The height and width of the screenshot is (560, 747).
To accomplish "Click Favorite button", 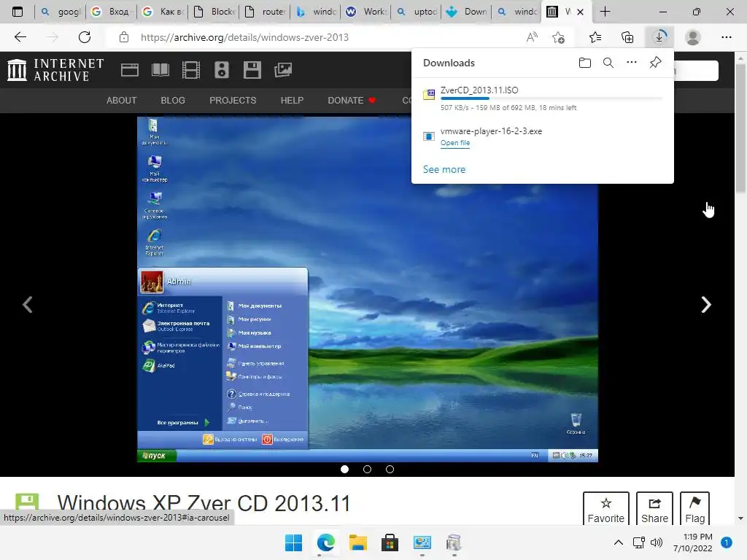I will [x=606, y=510].
